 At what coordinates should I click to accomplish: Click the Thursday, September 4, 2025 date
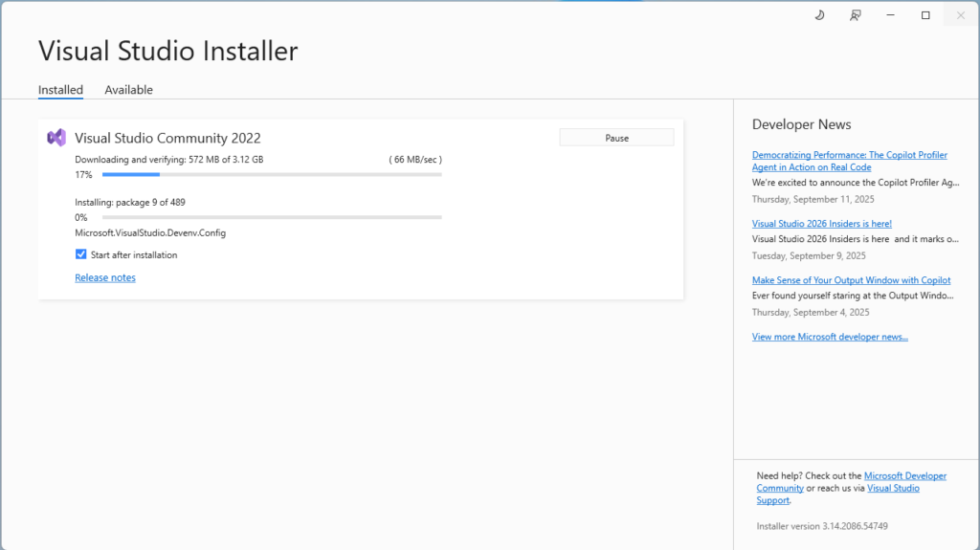811,313
